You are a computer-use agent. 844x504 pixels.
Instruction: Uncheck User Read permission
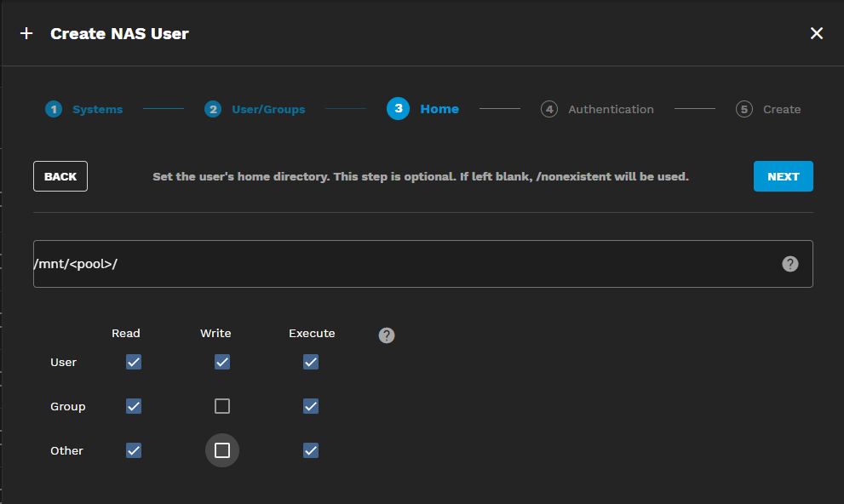[x=133, y=362]
